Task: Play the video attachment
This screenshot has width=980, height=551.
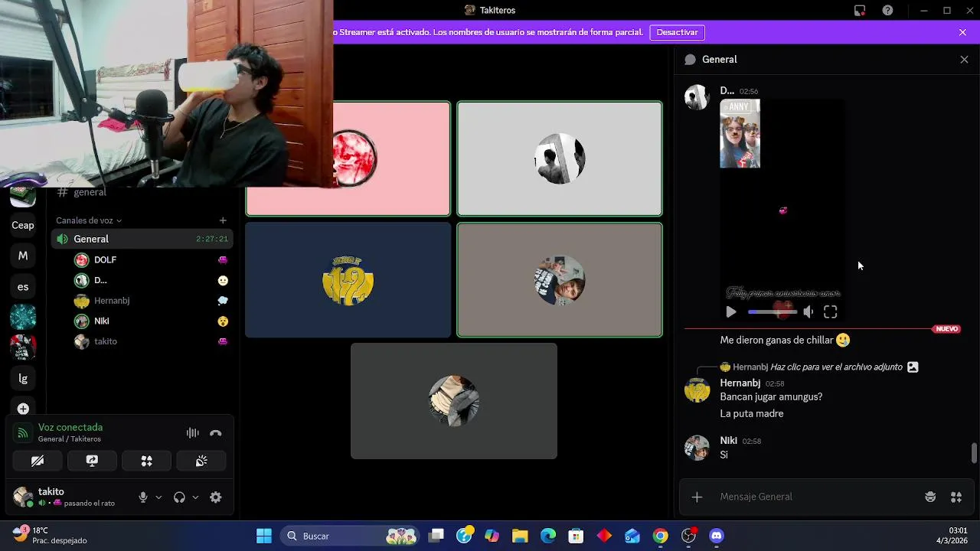Action: click(731, 312)
